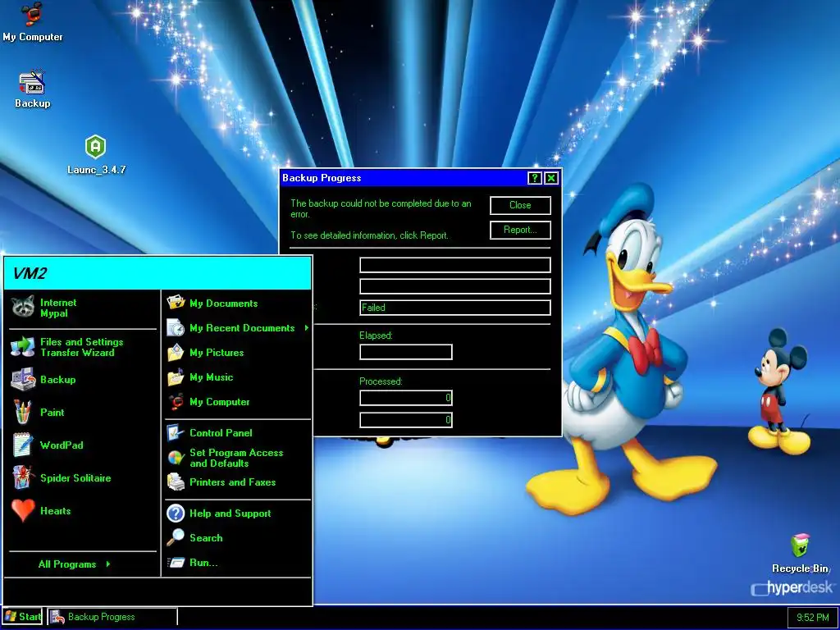Click Set Program Access and Defaults icon
The width and height of the screenshot is (840, 630).
[x=176, y=458]
